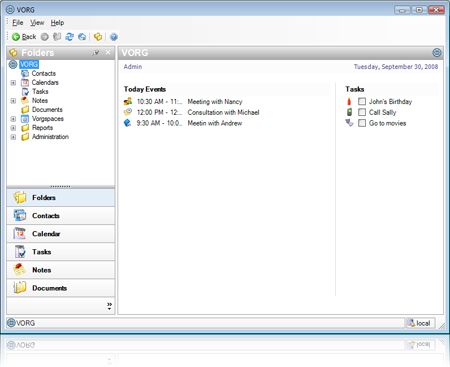Click red icon beside John's Birthday task

(x=349, y=101)
